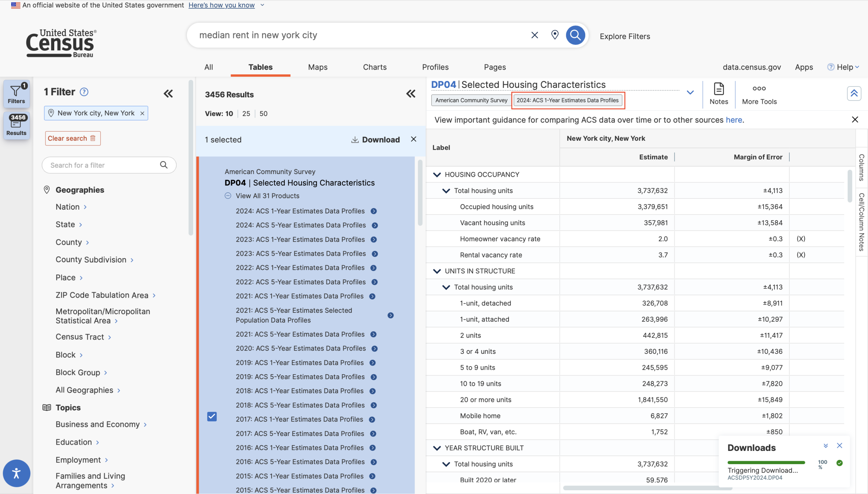Viewport: 868px width, 494px height.
Task: Click the Download button
Action: point(376,140)
